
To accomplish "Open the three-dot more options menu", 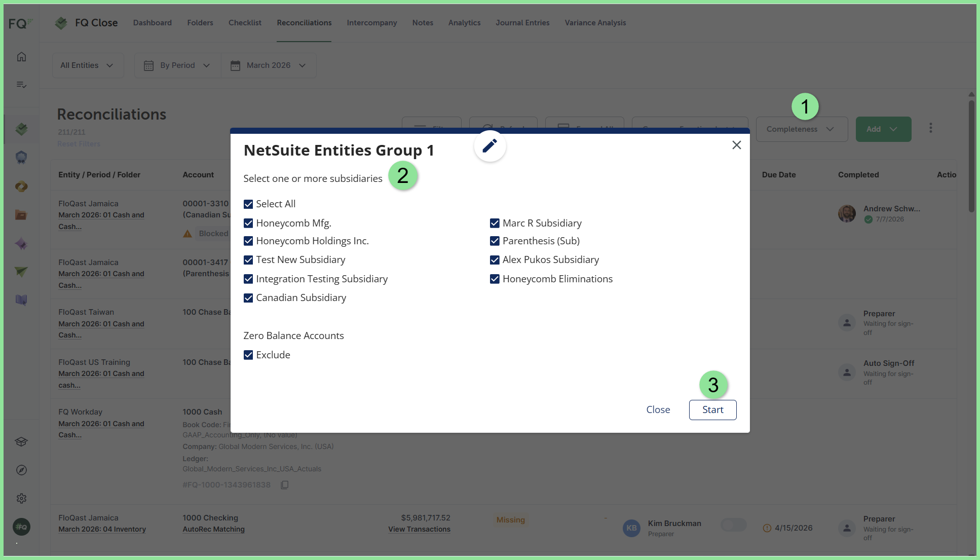I will 931,128.
